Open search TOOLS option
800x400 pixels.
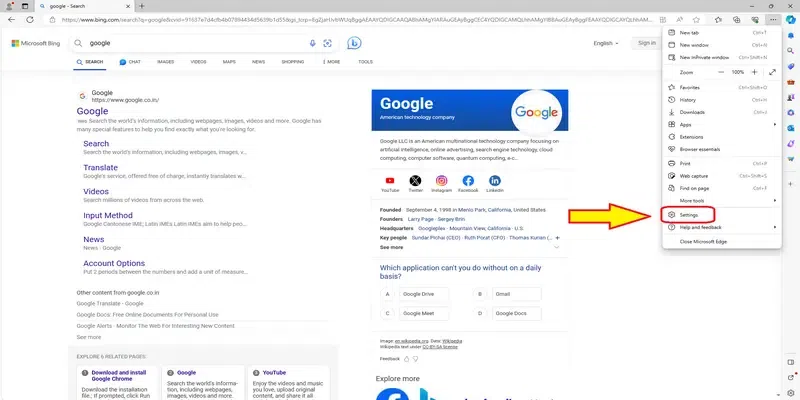tap(365, 62)
